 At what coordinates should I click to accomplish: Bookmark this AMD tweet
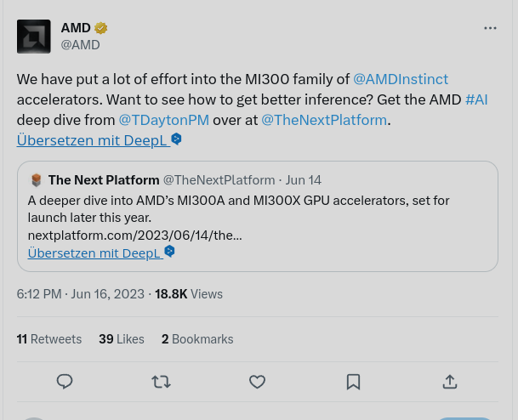point(354,382)
